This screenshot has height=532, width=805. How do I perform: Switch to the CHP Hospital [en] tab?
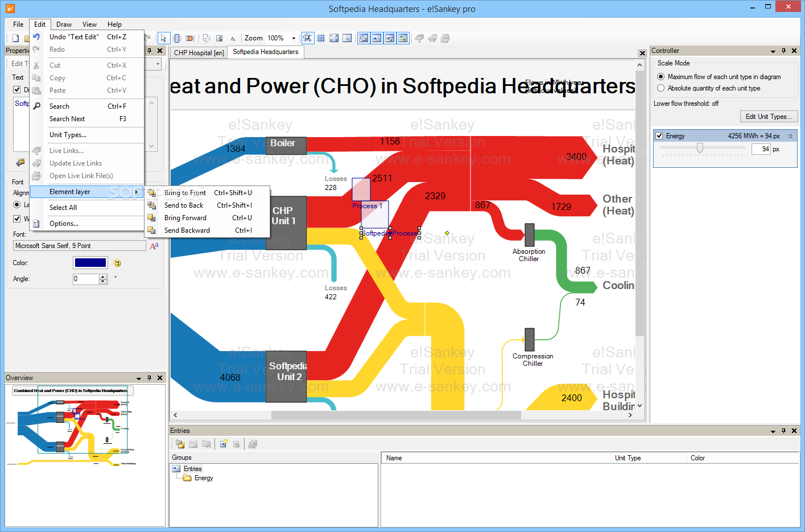point(199,53)
